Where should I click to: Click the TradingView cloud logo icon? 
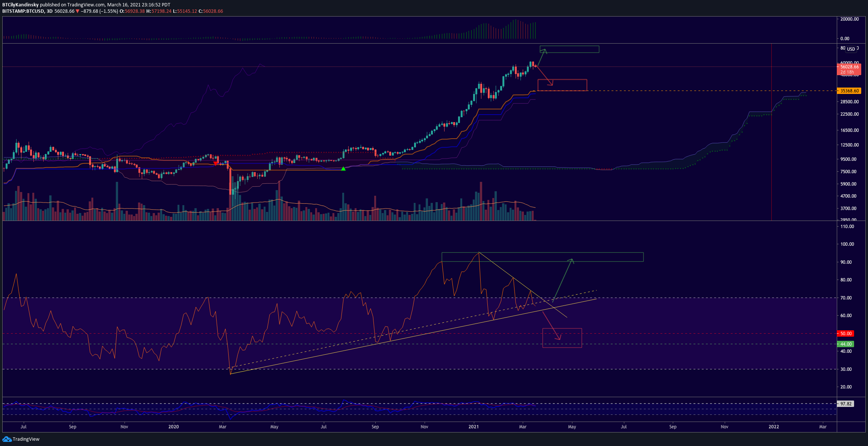point(7,439)
